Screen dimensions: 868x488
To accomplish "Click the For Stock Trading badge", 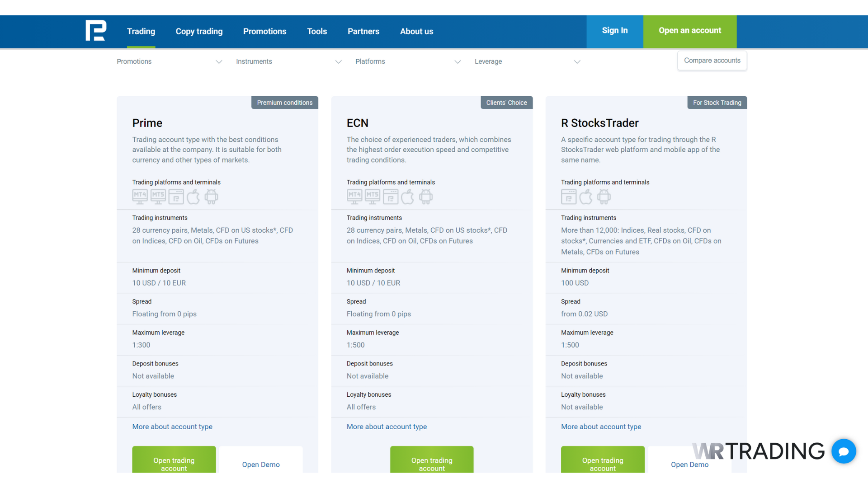I will [x=717, y=103].
